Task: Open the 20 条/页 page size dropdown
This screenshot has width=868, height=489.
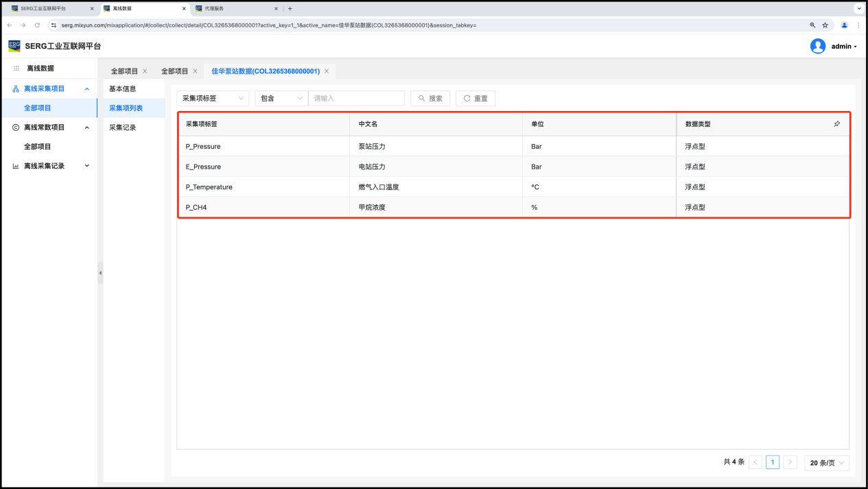Action: click(x=826, y=463)
